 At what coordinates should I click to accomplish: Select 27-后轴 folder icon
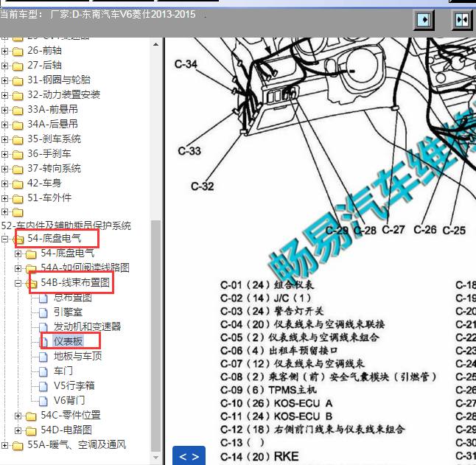(18, 66)
